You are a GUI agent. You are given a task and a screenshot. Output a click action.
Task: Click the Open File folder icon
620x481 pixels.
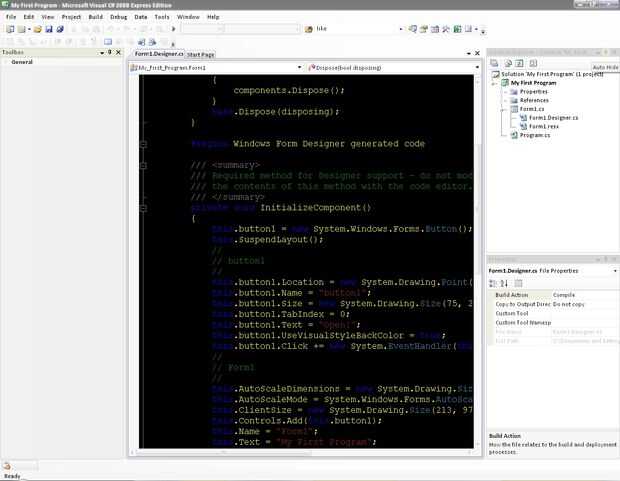[37, 29]
